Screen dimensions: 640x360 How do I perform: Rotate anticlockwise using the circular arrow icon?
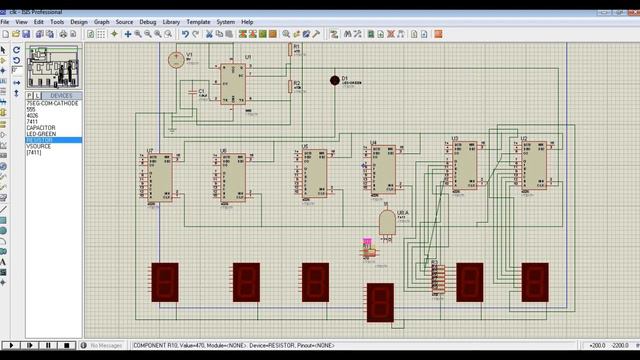[17, 60]
